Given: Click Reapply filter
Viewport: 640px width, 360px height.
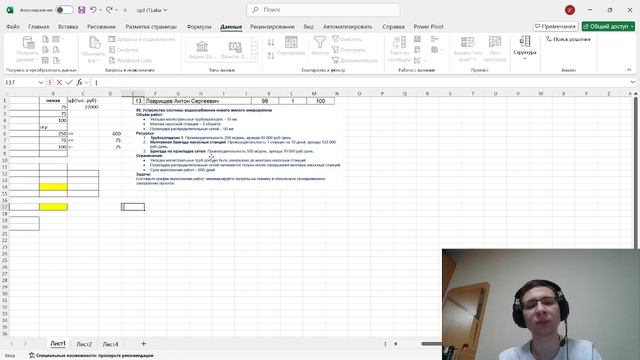Looking at the screenshot, I should 349,50.
